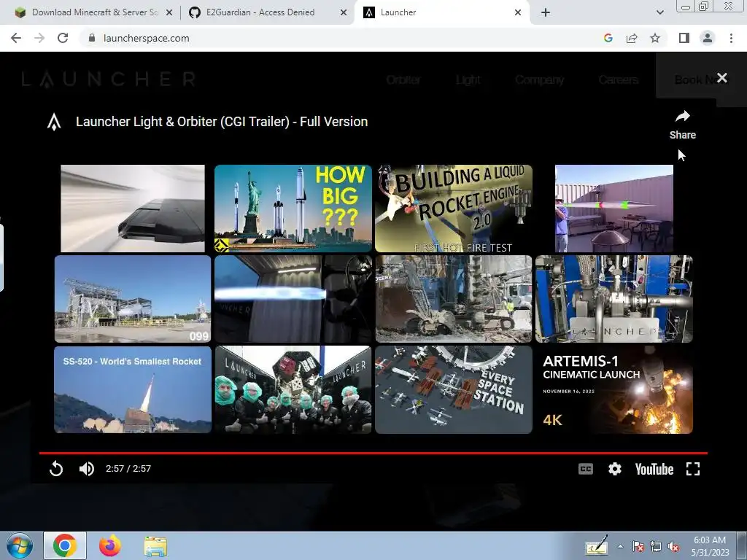
Task: Open the volume tray speaker icon
Action: tap(673, 547)
